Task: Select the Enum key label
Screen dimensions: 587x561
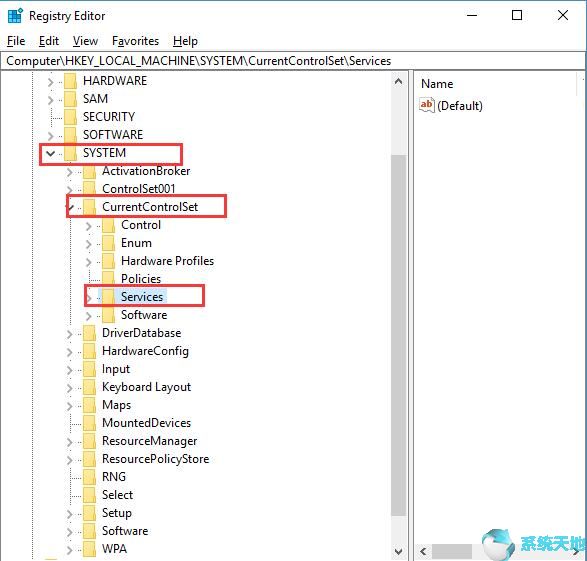Action: click(x=136, y=243)
